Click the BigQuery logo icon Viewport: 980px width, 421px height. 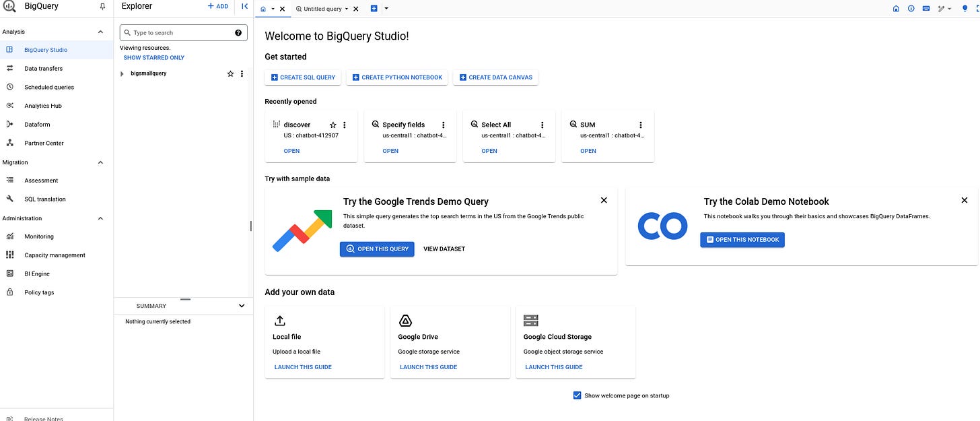coord(9,7)
